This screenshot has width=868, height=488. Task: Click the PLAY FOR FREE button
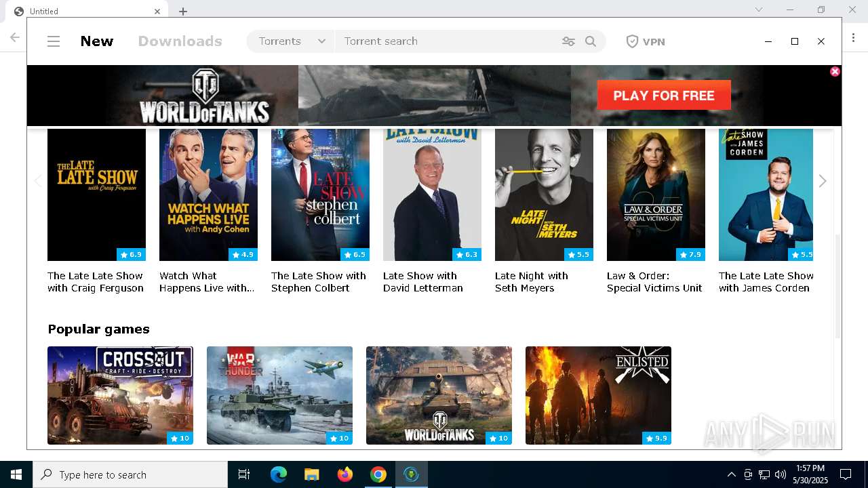664,95
